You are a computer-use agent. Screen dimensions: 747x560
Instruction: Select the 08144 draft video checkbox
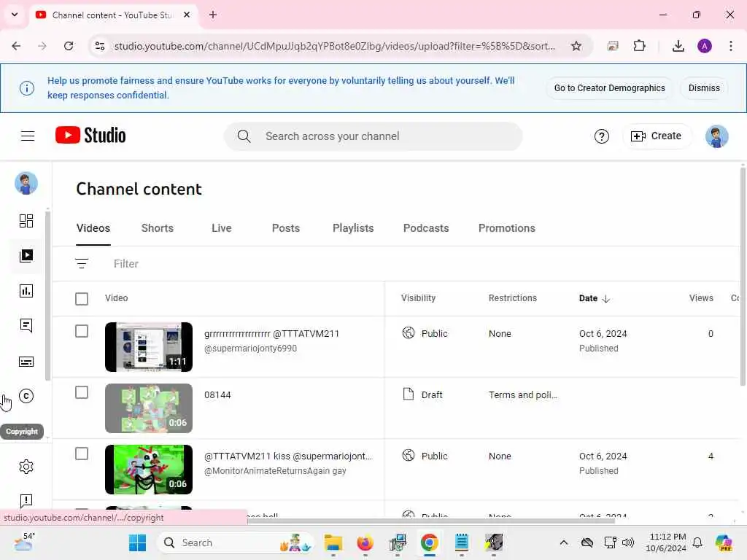[x=82, y=392]
